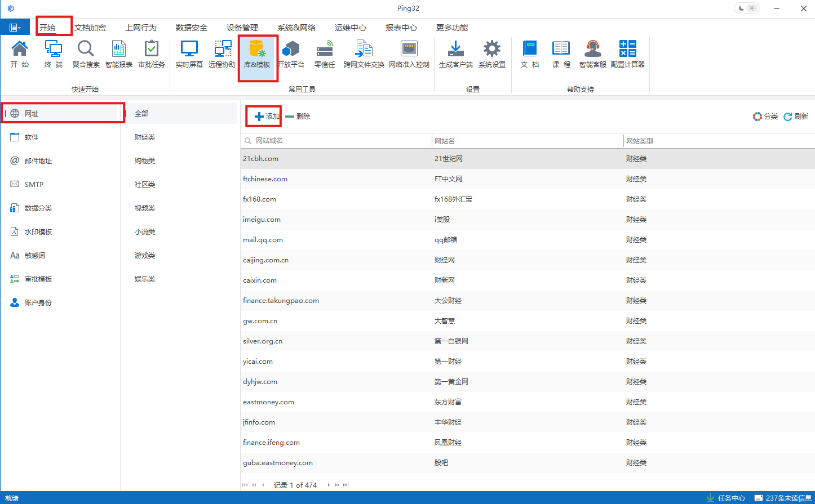815x504 pixels.
Task: Open the 数据安全 ribbon tab
Action: tap(192, 28)
